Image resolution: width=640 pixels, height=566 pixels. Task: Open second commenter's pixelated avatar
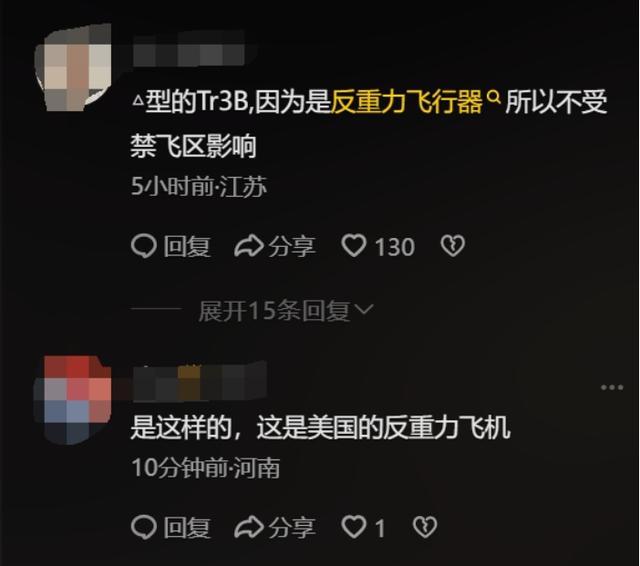pyautogui.click(x=73, y=399)
